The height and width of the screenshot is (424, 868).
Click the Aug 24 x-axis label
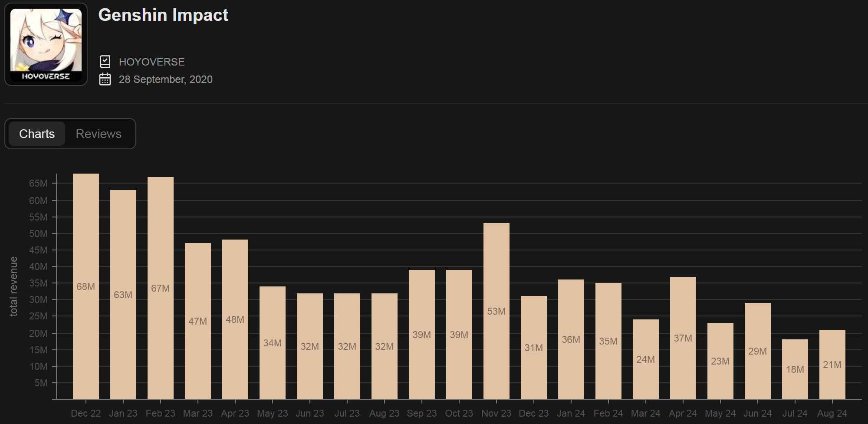point(832,413)
